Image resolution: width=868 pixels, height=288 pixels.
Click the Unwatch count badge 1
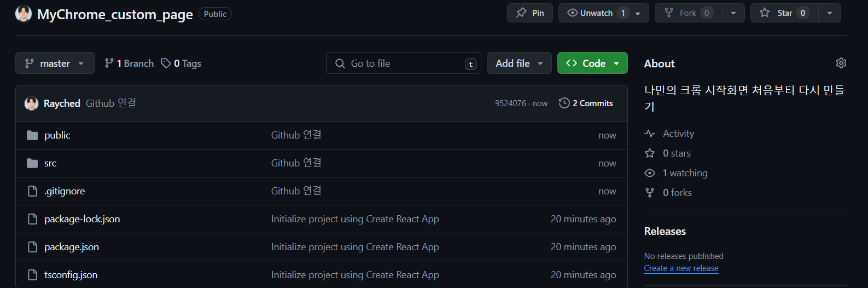click(623, 13)
